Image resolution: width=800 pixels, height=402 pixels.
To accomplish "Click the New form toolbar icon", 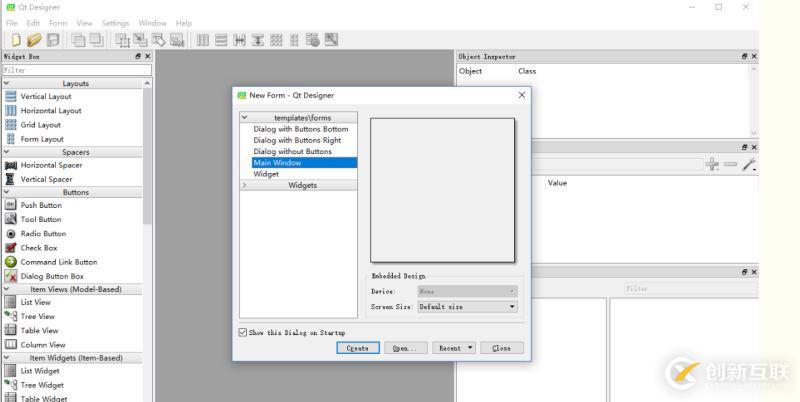I will click(16, 40).
